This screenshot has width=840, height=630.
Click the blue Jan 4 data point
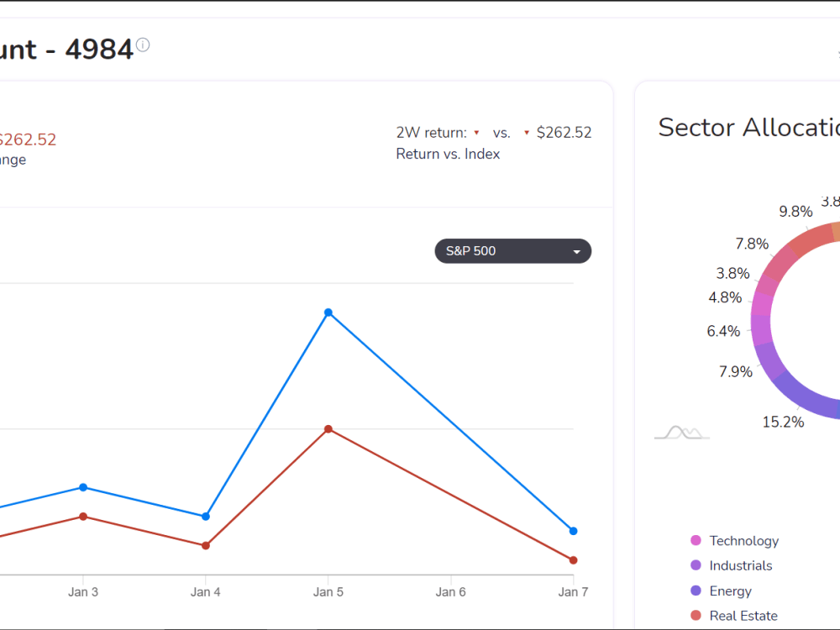[x=206, y=517]
